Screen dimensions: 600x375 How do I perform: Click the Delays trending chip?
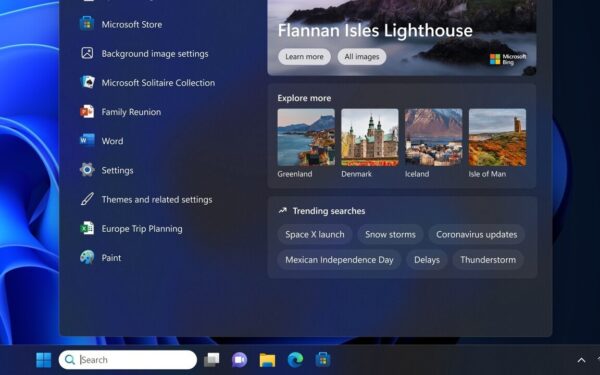(x=427, y=260)
